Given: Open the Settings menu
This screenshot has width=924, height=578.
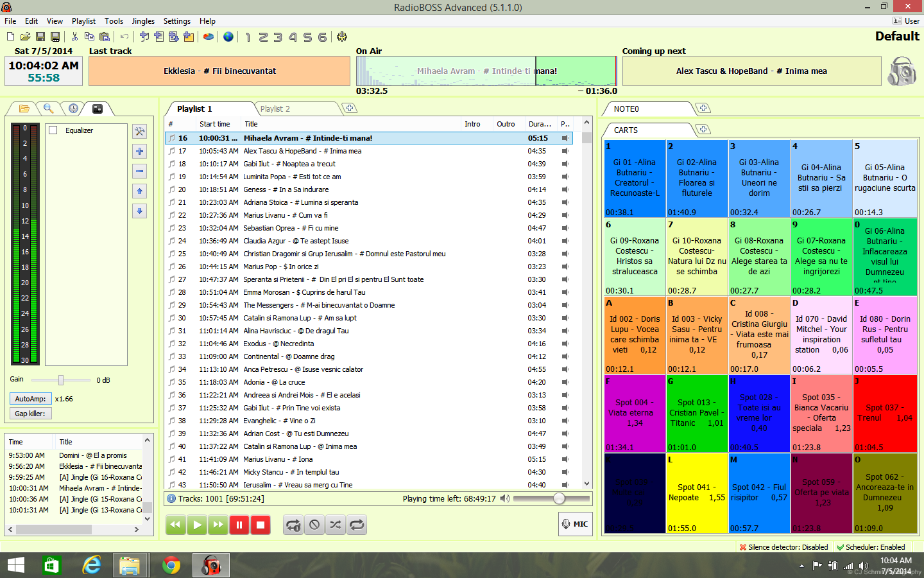Looking at the screenshot, I should 177,21.
